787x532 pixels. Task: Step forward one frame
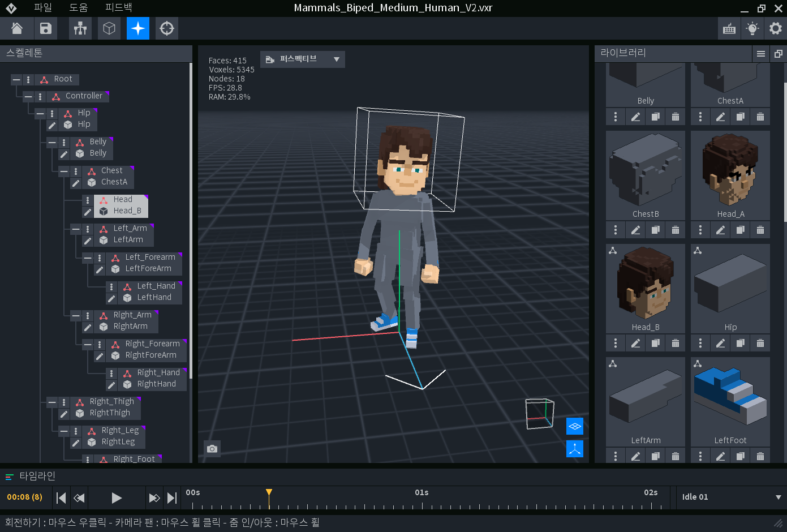[x=154, y=497]
